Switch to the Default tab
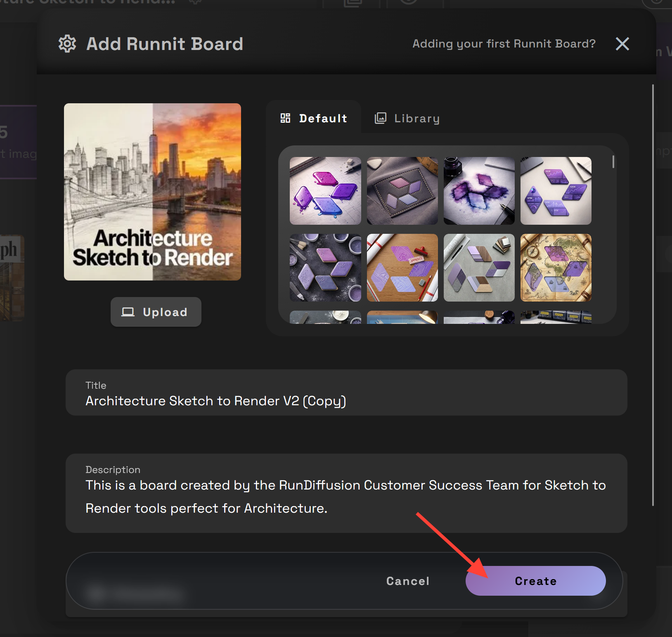672x637 pixels. pos(314,119)
